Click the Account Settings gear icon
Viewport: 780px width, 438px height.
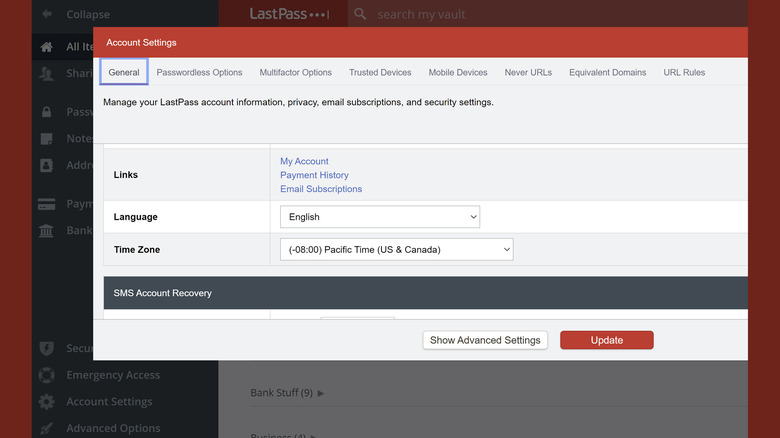pyautogui.click(x=46, y=402)
